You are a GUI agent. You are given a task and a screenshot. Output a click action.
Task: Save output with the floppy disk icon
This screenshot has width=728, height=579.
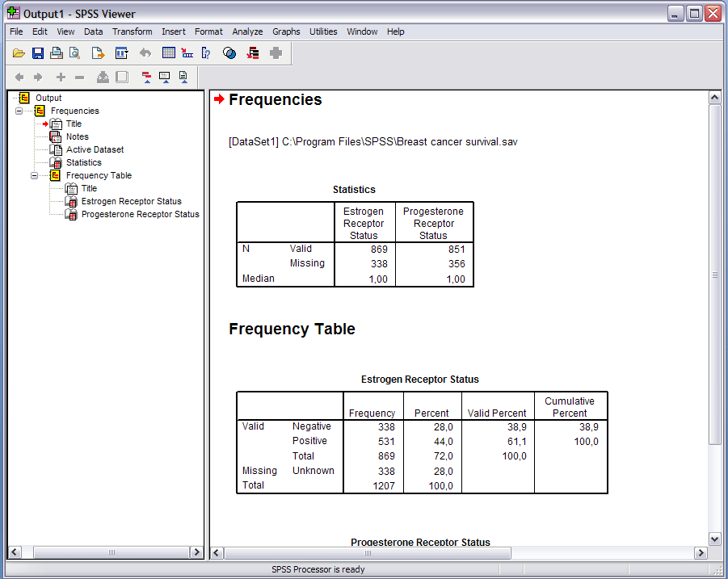coord(38,53)
